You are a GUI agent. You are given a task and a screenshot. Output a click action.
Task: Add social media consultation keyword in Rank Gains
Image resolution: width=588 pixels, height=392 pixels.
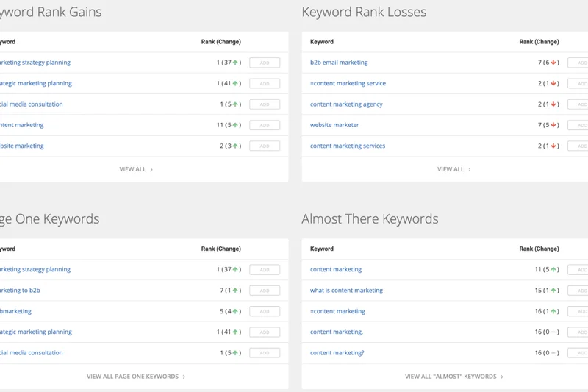[x=264, y=104]
